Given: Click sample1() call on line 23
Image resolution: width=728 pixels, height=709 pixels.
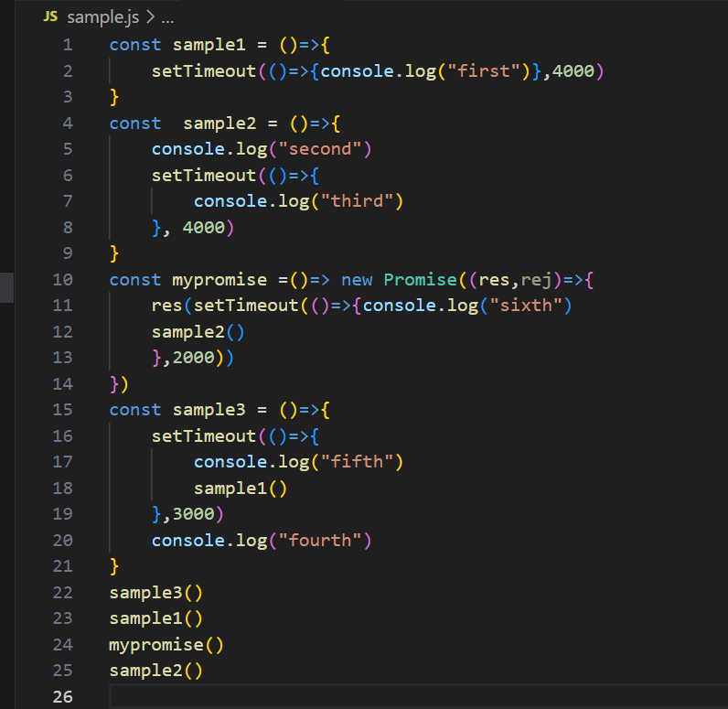Looking at the screenshot, I should (156, 618).
